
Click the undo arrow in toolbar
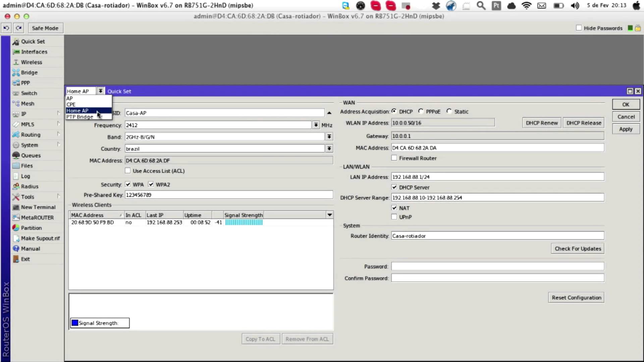[x=6, y=28]
